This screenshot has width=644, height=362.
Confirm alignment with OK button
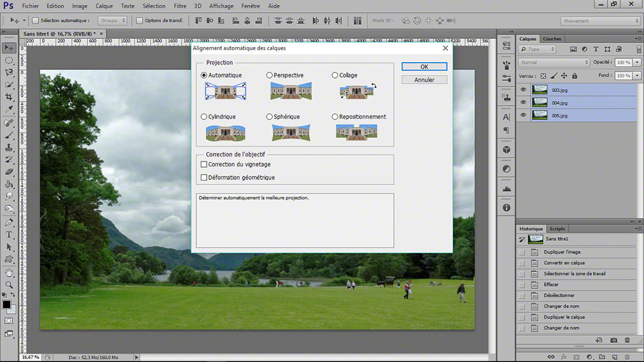click(x=424, y=66)
